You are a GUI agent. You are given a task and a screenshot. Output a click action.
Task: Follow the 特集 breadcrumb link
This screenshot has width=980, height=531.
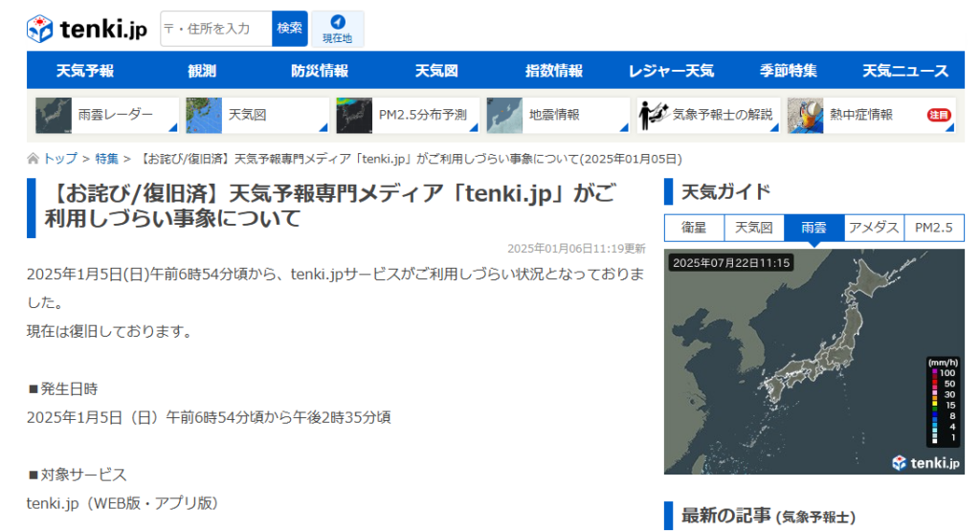pos(107,159)
